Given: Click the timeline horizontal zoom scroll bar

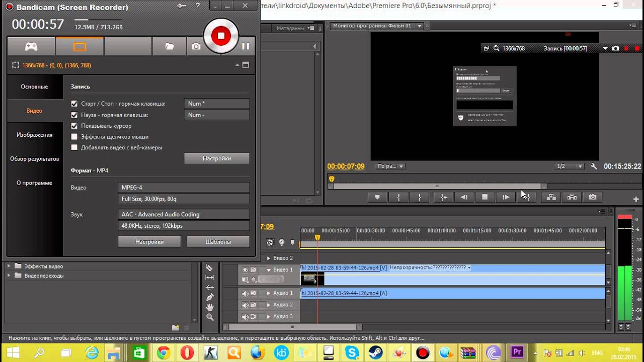Looking at the screenshot, I should [292, 327].
